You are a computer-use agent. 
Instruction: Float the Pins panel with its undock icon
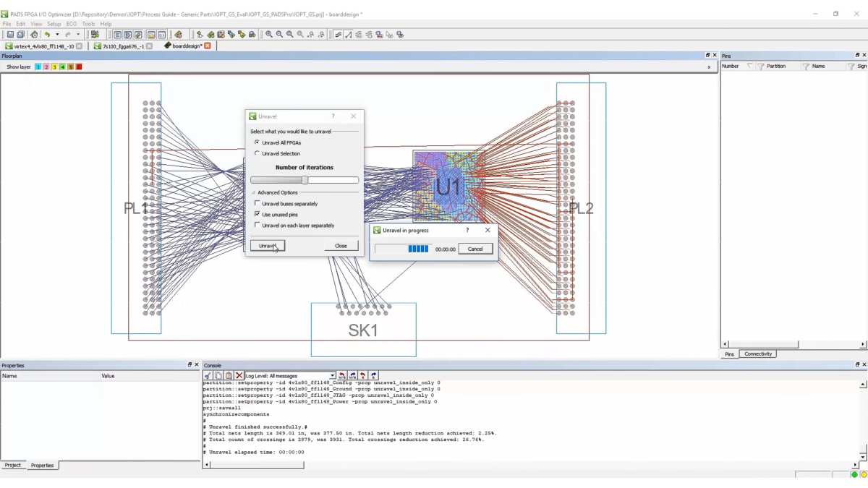(x=857, y=56)
